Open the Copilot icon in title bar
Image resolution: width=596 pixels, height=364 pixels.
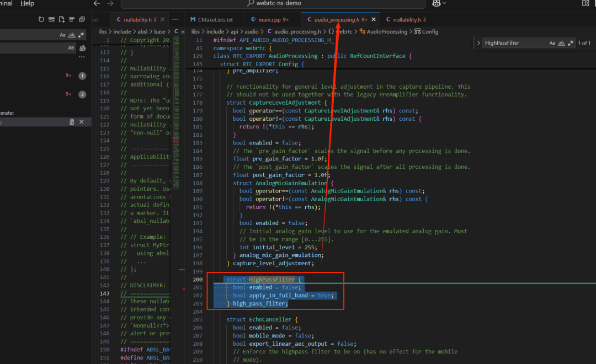437,3
